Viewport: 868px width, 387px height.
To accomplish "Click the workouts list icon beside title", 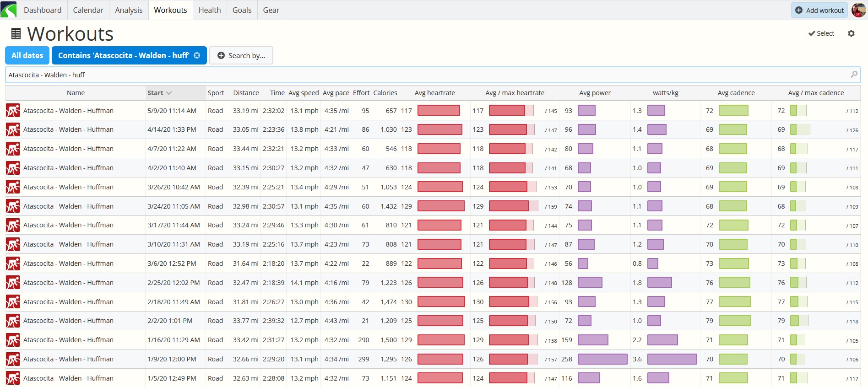I will tap(16, 33).
